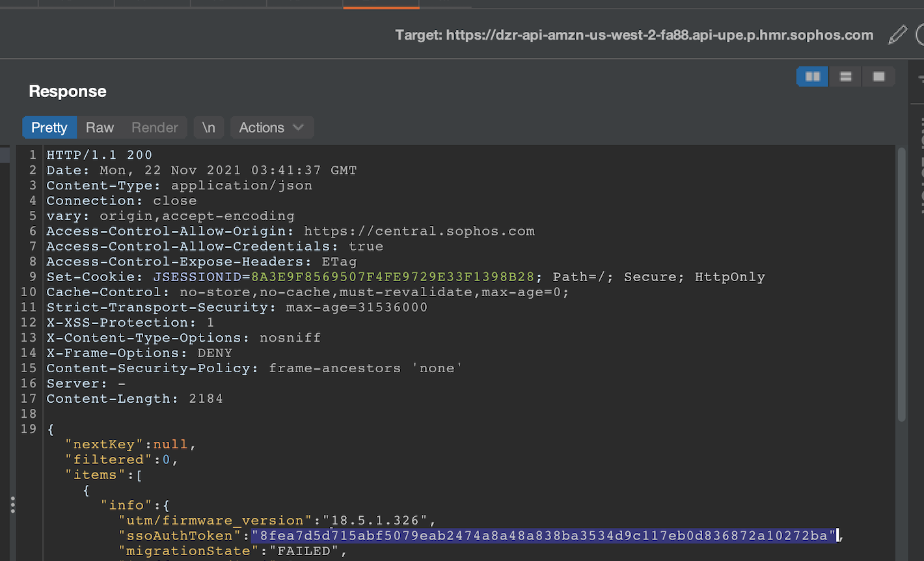Click the three-dot panel divider handle
The height and width of the screenshot is (561, 924).
[12, 505]
